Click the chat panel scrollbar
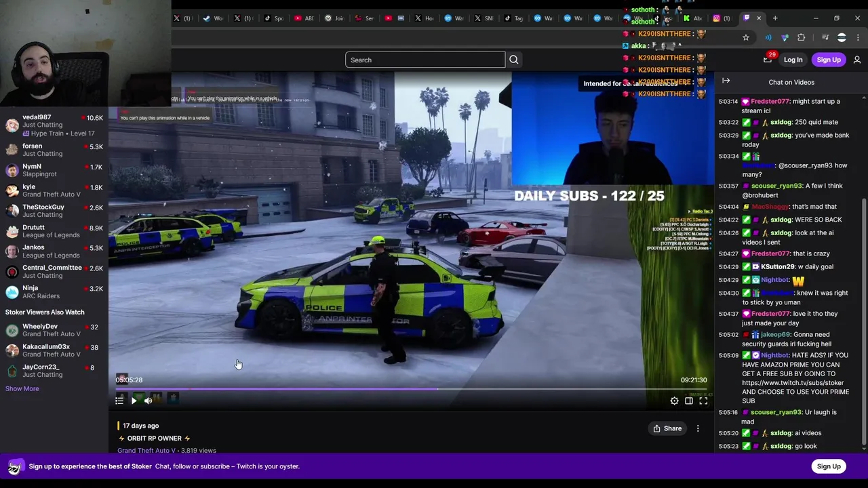The height and width of the screenshot is (488, 868). (x=863, y=323)
